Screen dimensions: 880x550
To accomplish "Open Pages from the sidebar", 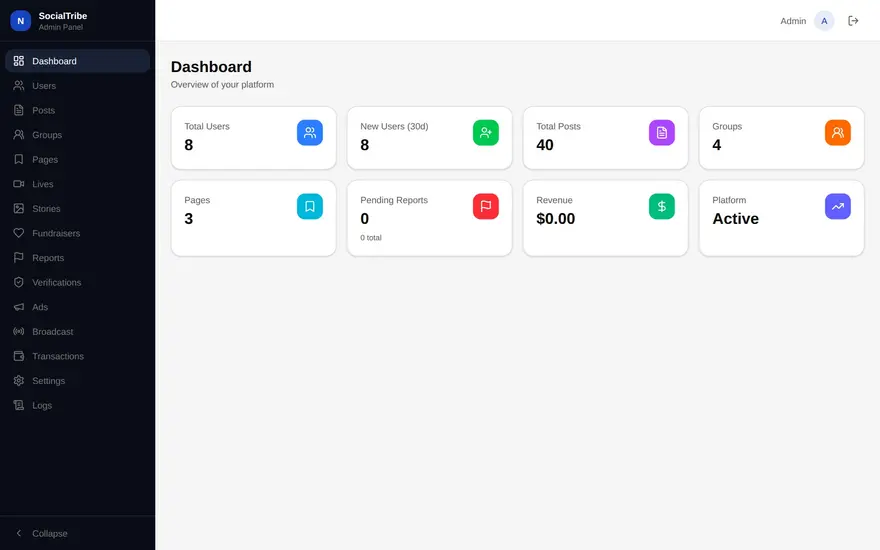I will 77,159.
